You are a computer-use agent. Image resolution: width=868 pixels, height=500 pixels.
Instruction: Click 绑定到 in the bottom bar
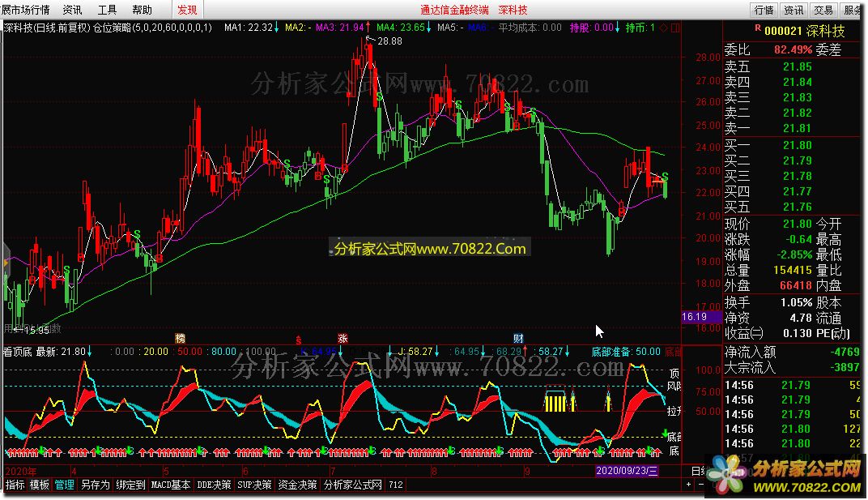click(x=130, y=485)
